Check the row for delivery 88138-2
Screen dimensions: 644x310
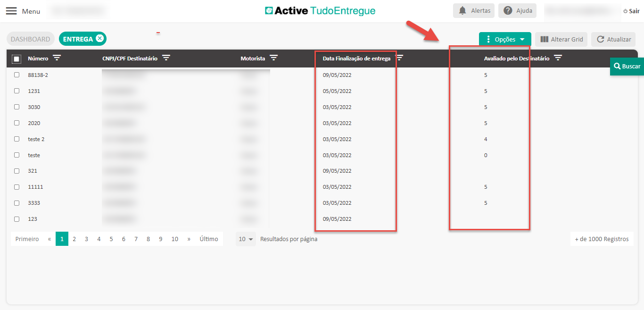pos(17,75)
